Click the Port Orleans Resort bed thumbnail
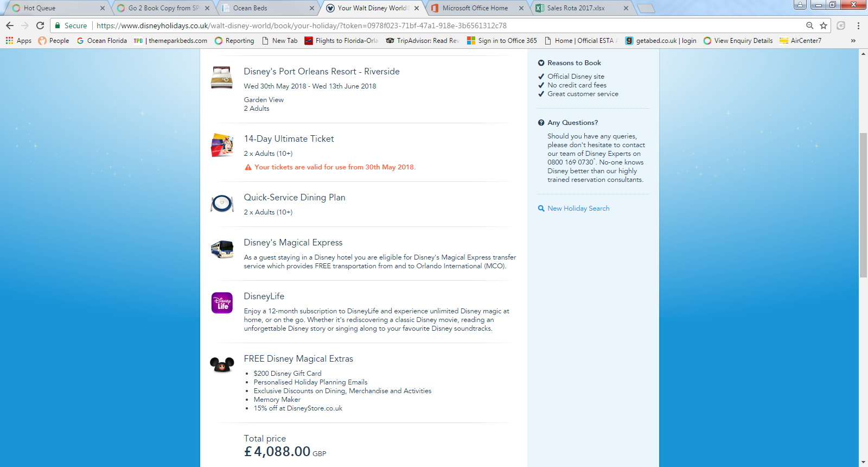 point(222,78)
